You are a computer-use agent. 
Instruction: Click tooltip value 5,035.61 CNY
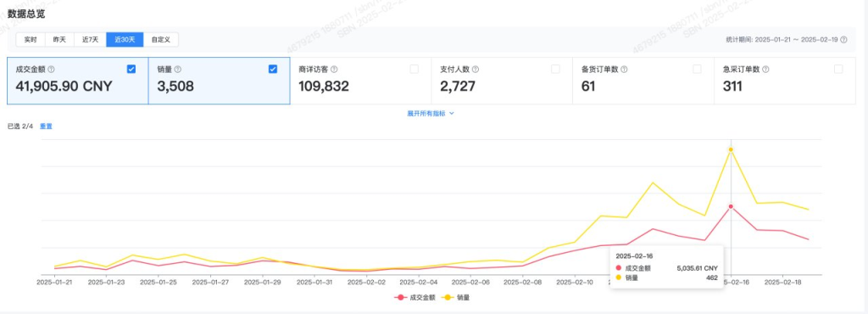697,268
